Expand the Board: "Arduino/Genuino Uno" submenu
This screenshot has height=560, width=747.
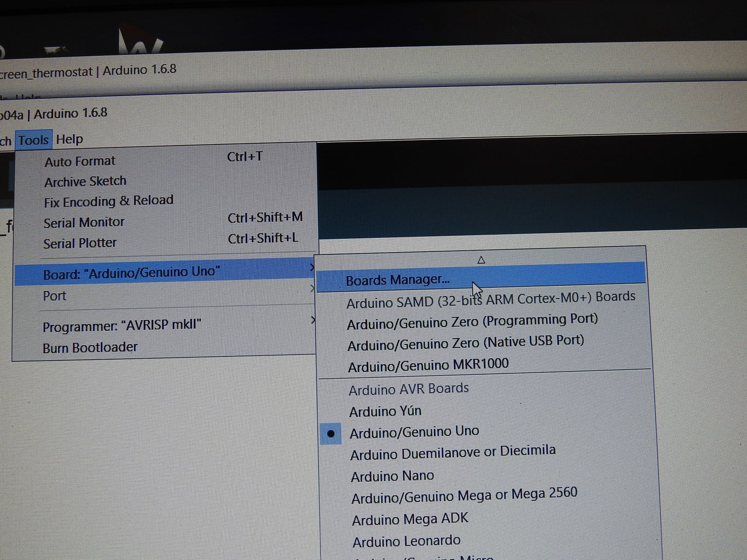click(165, 272)
